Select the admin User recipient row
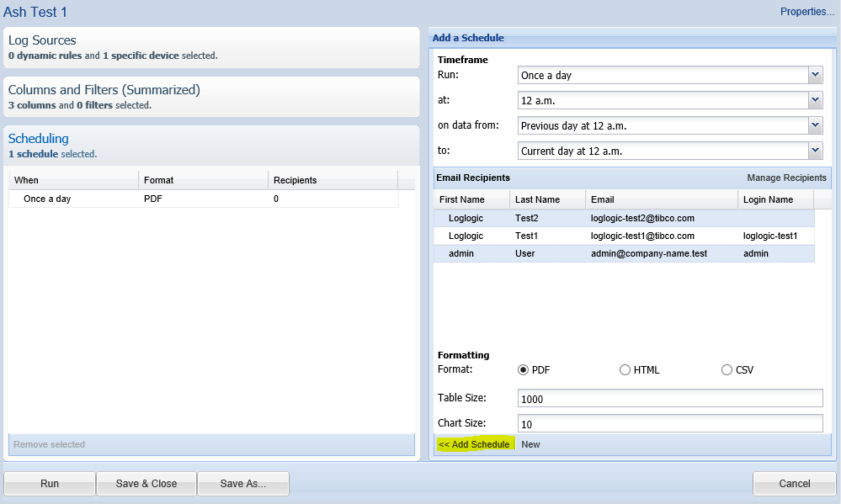 (623, 253)
